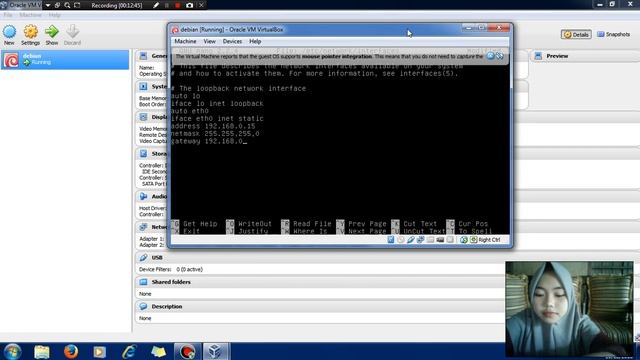
Task: Click the VirtualBox cube taskbar icon
Action: 216,351
